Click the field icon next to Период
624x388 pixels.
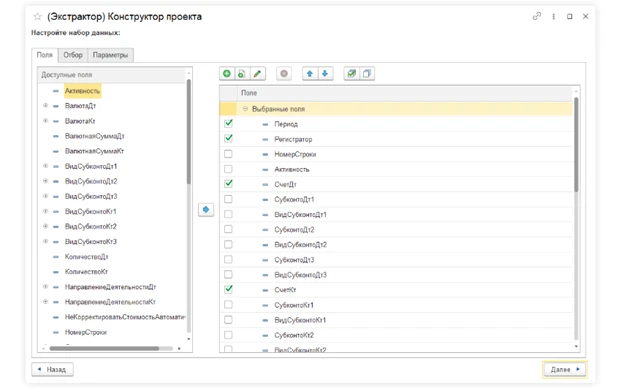pyautogui.click(x=265, y=124)
